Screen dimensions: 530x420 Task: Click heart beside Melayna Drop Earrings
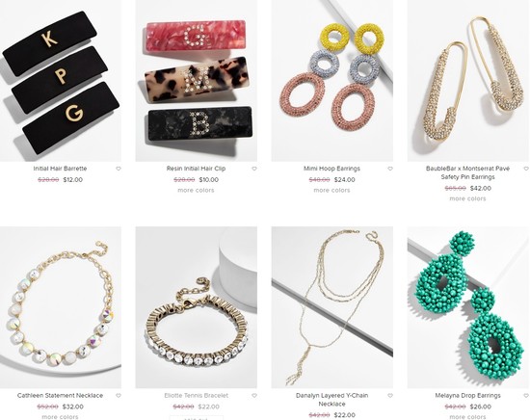(526, 396)
